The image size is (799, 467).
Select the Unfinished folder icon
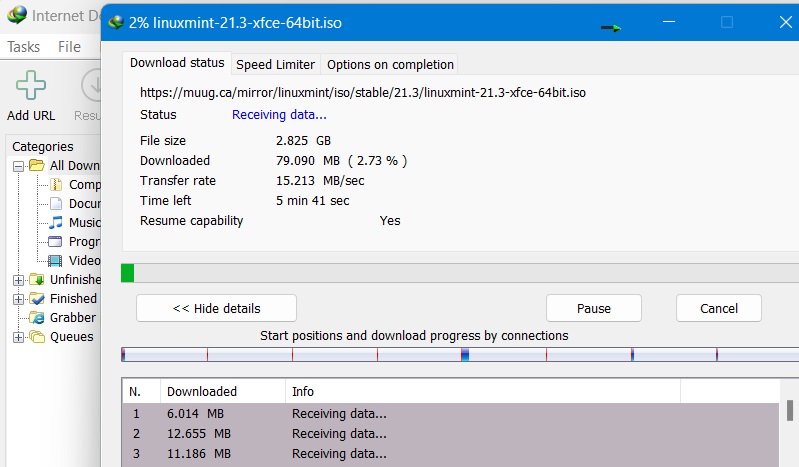(x=37, y=279)
